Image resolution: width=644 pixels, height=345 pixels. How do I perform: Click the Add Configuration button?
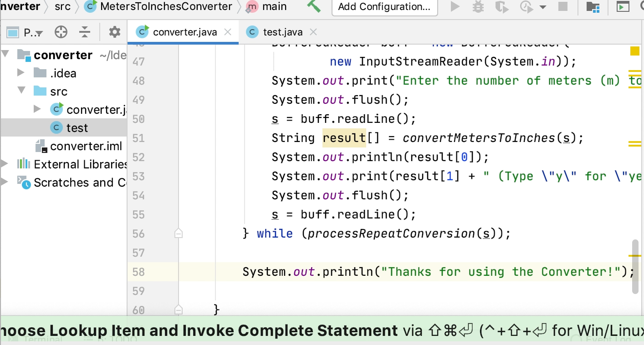click(384, 7)
